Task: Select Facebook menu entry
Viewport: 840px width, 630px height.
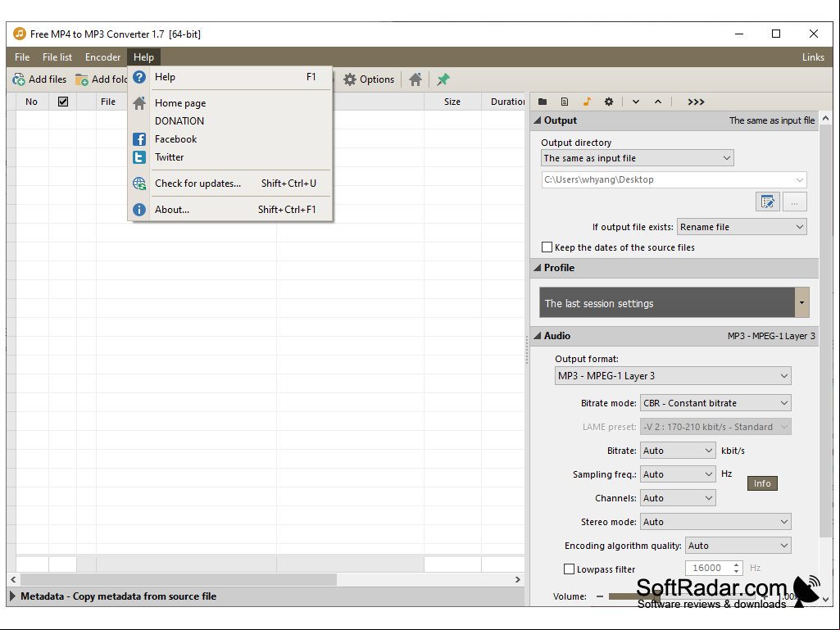Action: coord(230,139)
